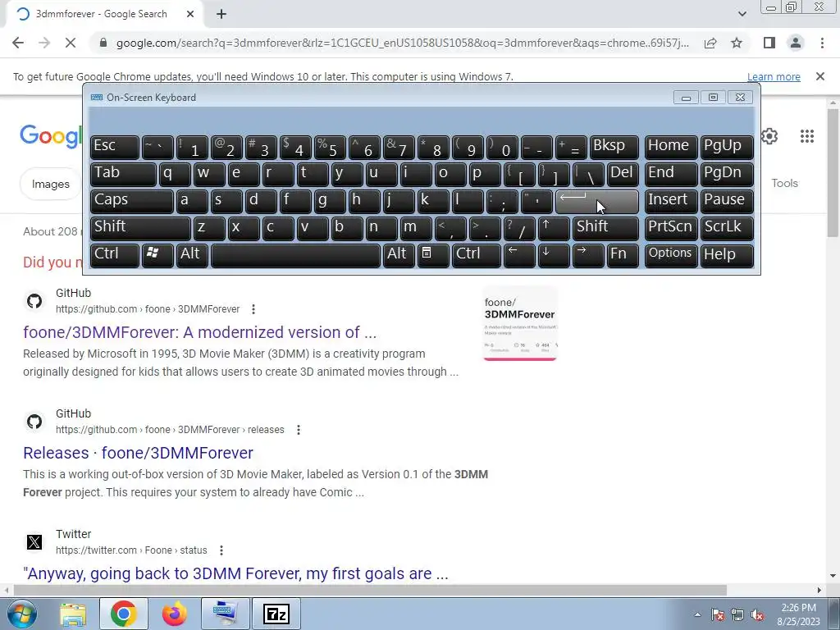Click the PrtScn key
This screenshot has height=630, width=840.
coord(671,229)
